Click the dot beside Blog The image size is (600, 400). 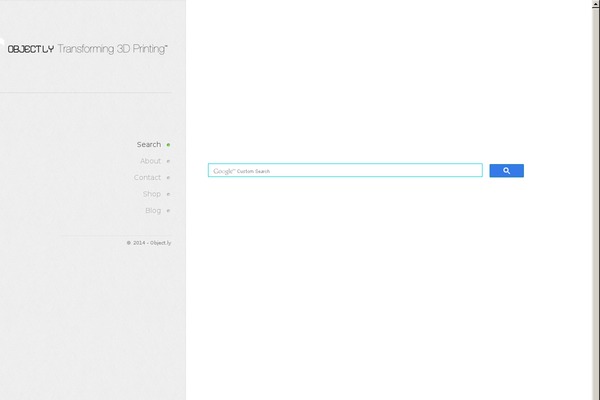point(168,211)
